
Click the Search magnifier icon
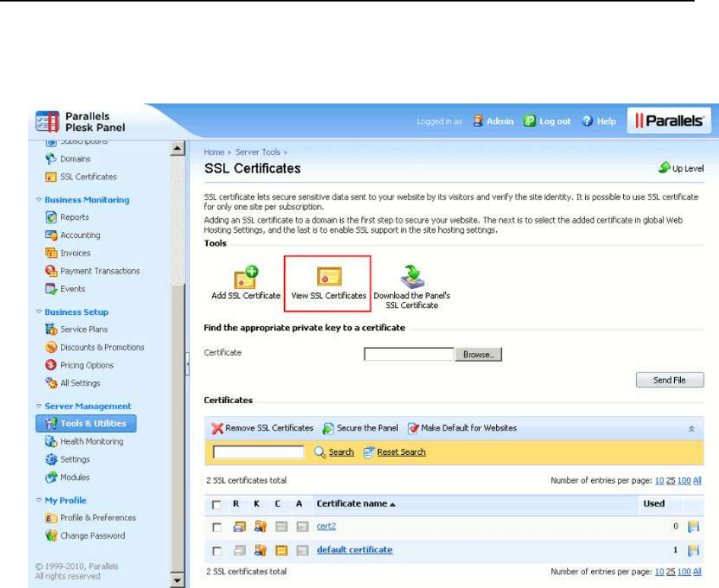[x=320, y=453]
